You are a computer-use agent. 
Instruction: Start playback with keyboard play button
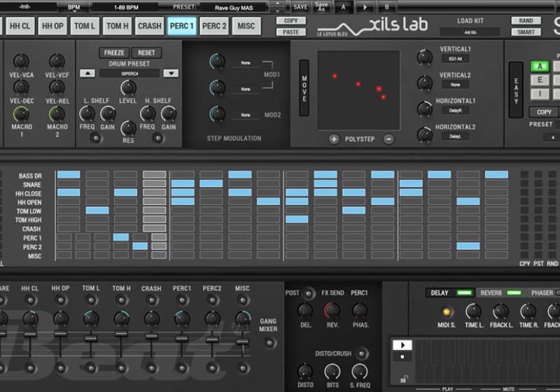click(402, 345)
